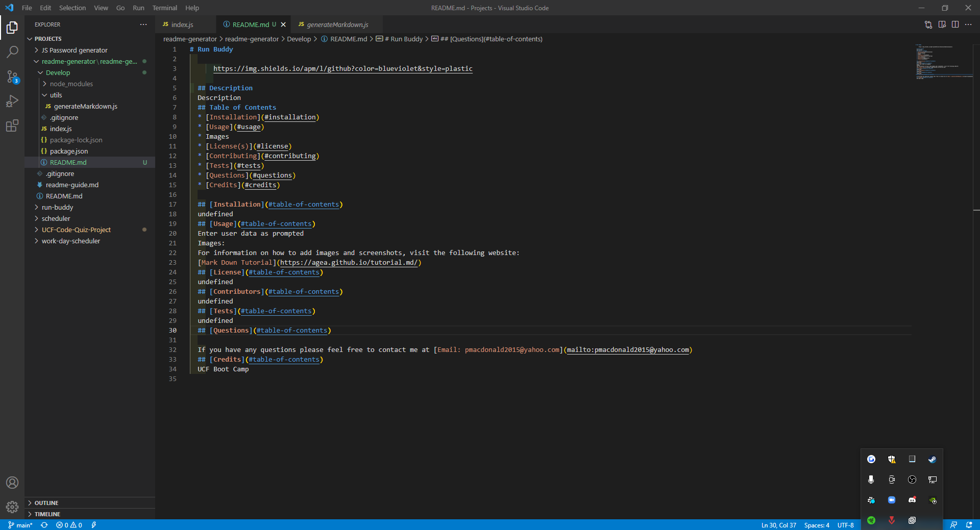This screenshot has height=530, width=980.
Task: Open the Extensions view icon
Action: point(12,125)
